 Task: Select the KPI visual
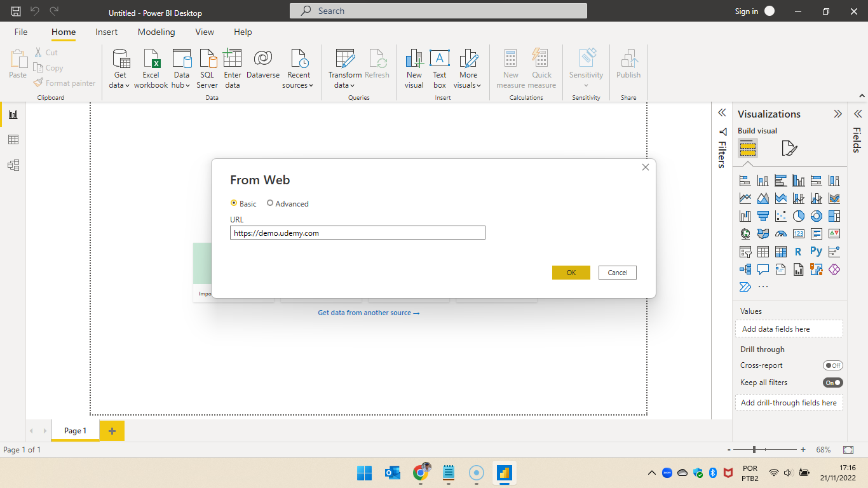(x=834, y=234)
